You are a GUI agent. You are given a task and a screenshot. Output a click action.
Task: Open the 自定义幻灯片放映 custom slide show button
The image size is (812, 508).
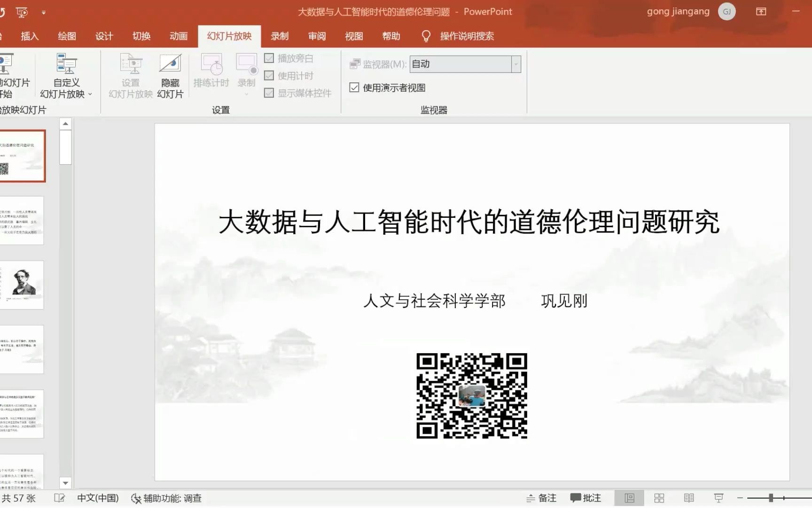tap(66, 76)
